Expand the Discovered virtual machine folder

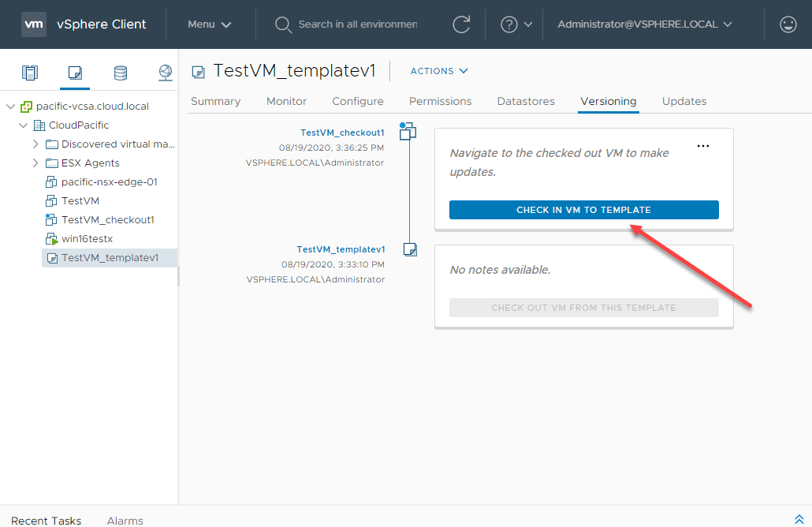pos(35,144)
